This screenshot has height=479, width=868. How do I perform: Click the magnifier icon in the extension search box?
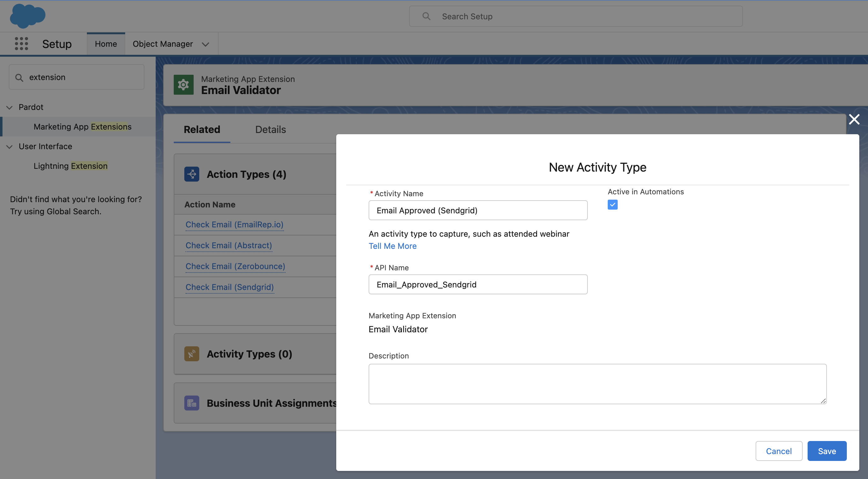point(20,77)
